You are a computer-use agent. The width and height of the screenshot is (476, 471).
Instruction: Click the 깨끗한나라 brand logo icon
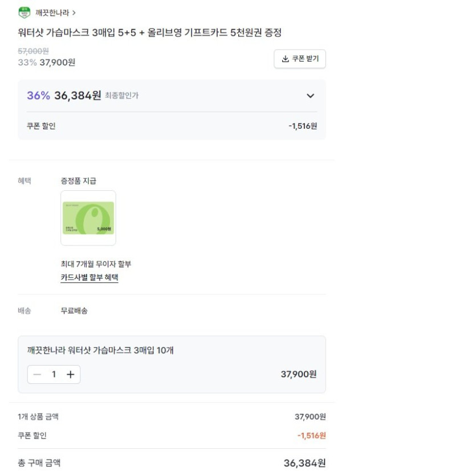[24, 13]
